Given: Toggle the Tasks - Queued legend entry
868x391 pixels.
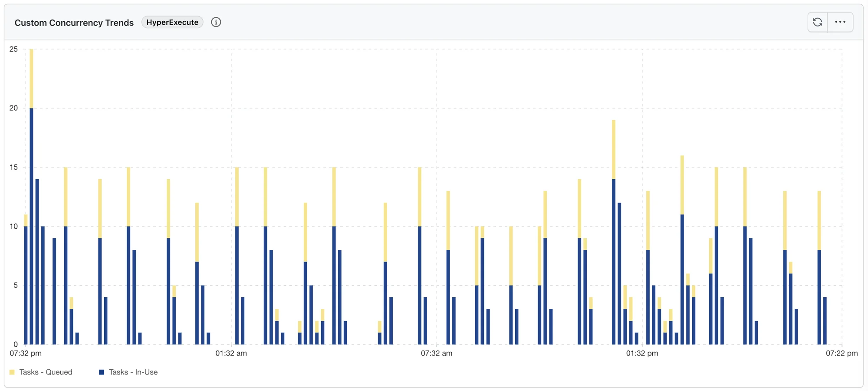Looking at the screenshot, I should click(x=41, y=372).
